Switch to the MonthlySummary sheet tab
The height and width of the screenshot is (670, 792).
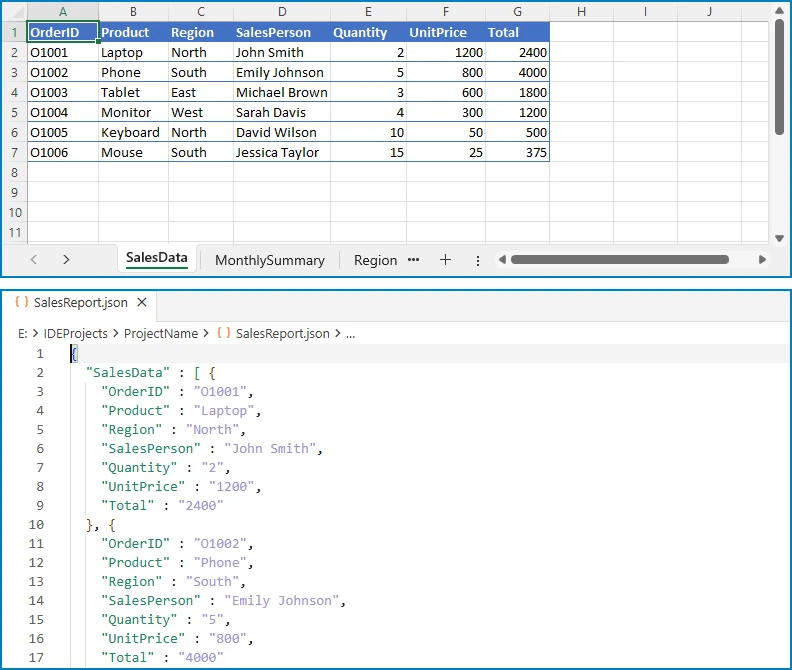[x=270, y=260]
